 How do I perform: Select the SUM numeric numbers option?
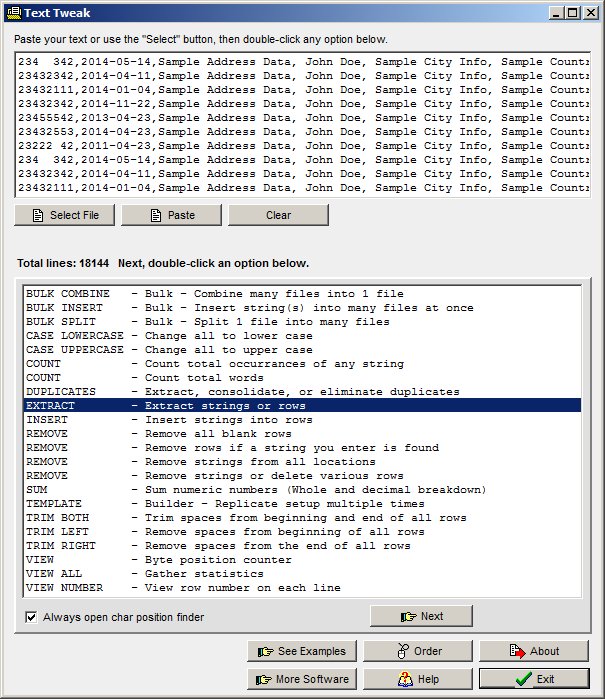click(302, 489)
